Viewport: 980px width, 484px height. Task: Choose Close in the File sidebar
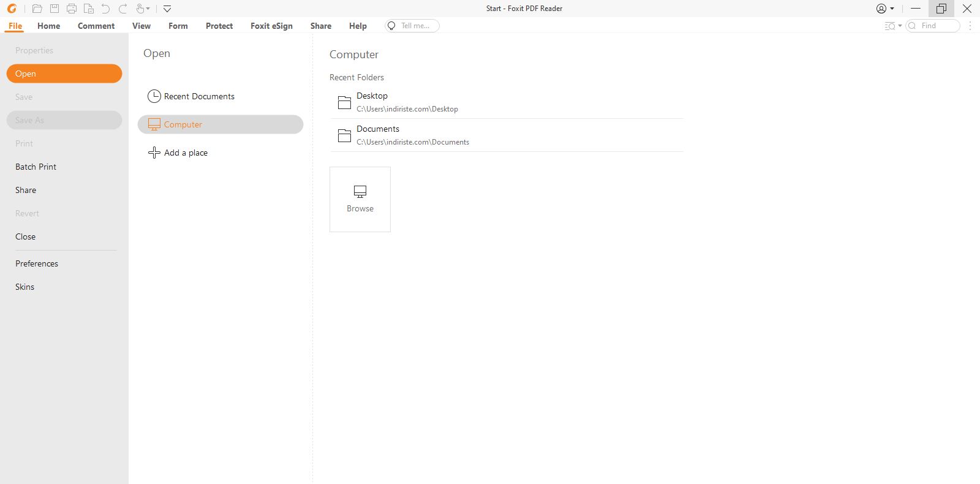coord(25,236)
